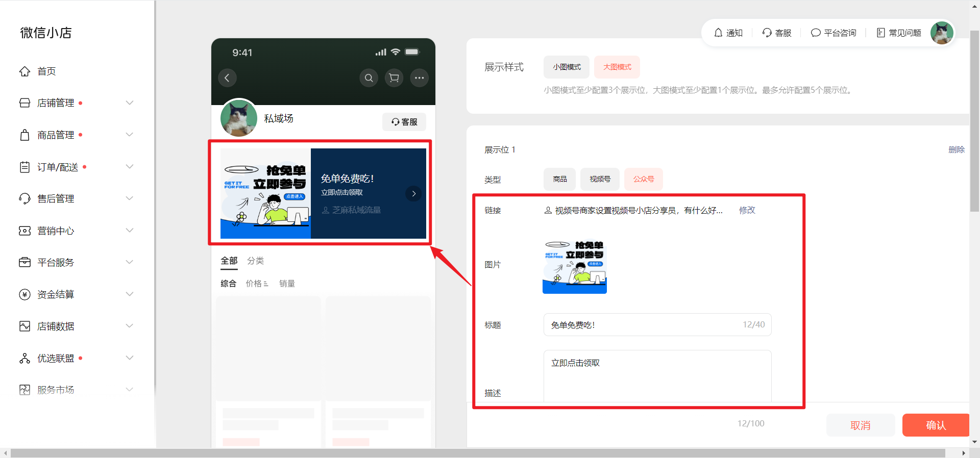
Task: Click the 服务市场 puzzle icon
Action: [24, 390]
